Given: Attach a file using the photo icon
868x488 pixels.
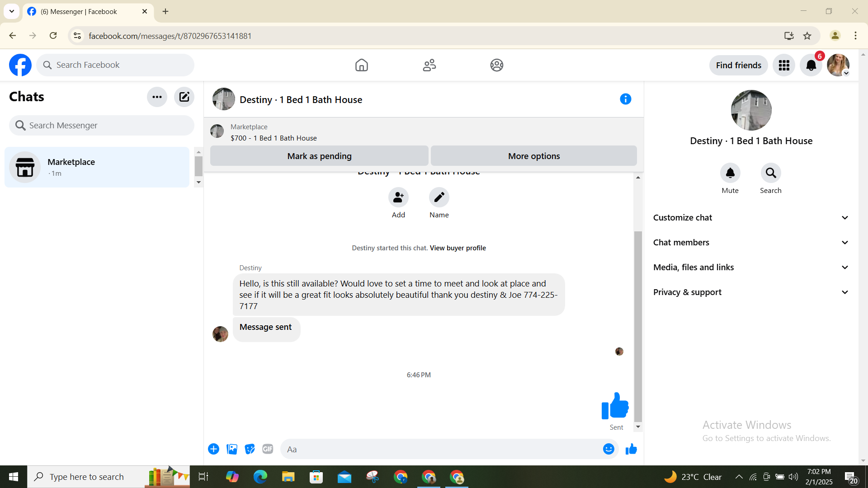Looking at the screenshot, I should [232, 449].
